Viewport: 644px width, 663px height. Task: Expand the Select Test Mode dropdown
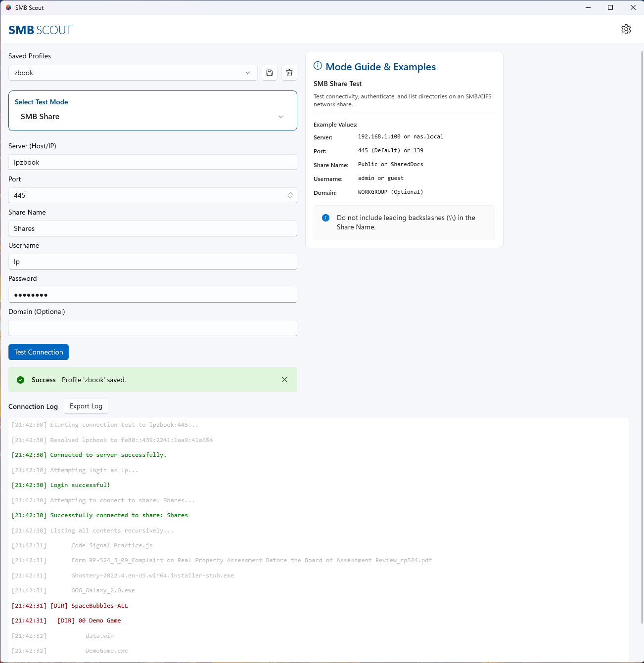153,117
